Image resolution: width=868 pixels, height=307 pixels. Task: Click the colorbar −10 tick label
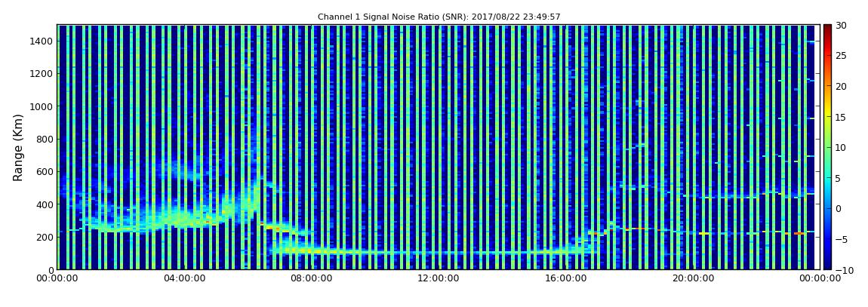click(843, 269)
